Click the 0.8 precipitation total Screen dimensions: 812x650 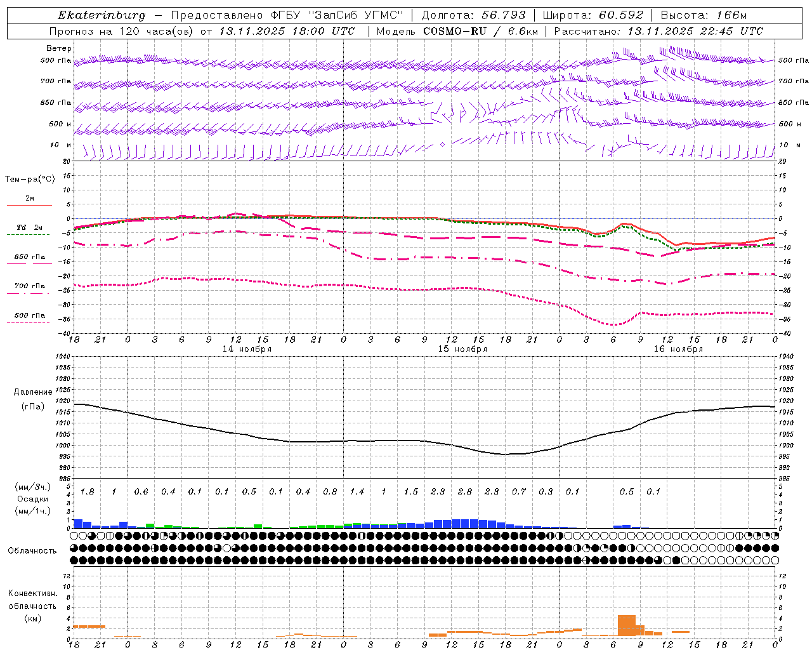point(330,492)
